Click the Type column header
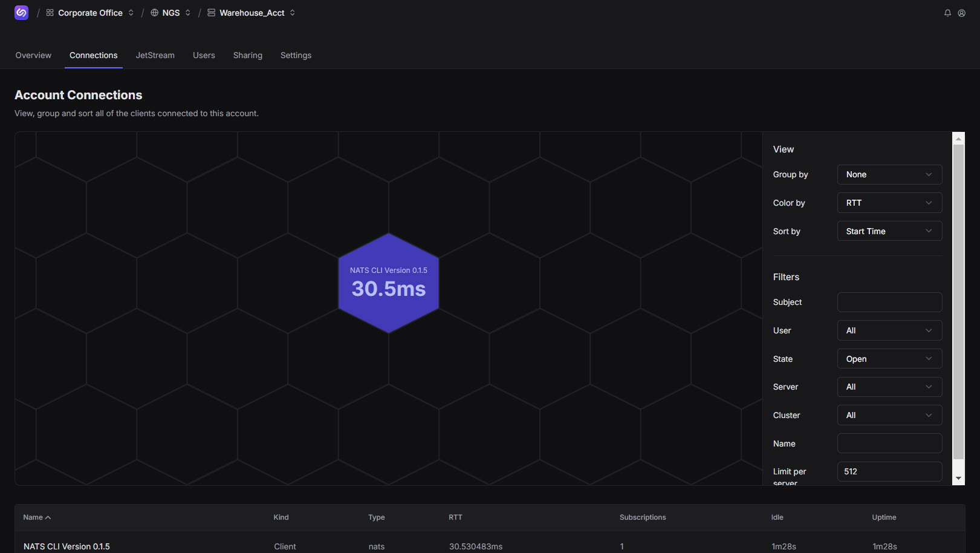Viewport: 980px width, 553px height. click(377, 517)
